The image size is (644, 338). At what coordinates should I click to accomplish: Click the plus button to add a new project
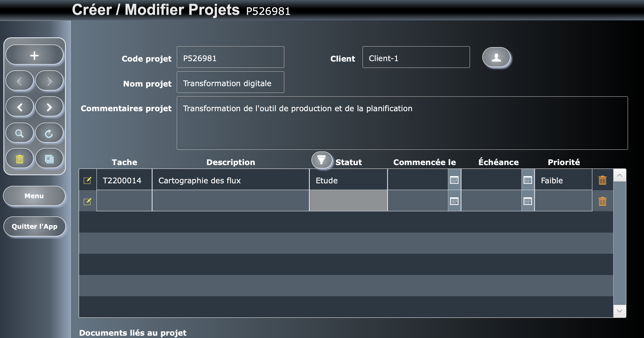click(x=34, y=55)
